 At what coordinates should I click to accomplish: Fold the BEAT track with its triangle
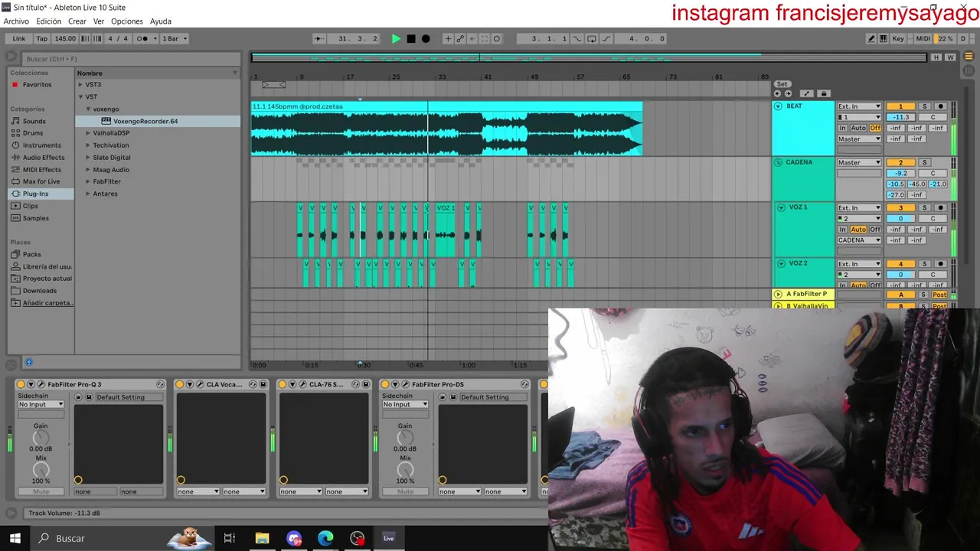tap(778, 106)
